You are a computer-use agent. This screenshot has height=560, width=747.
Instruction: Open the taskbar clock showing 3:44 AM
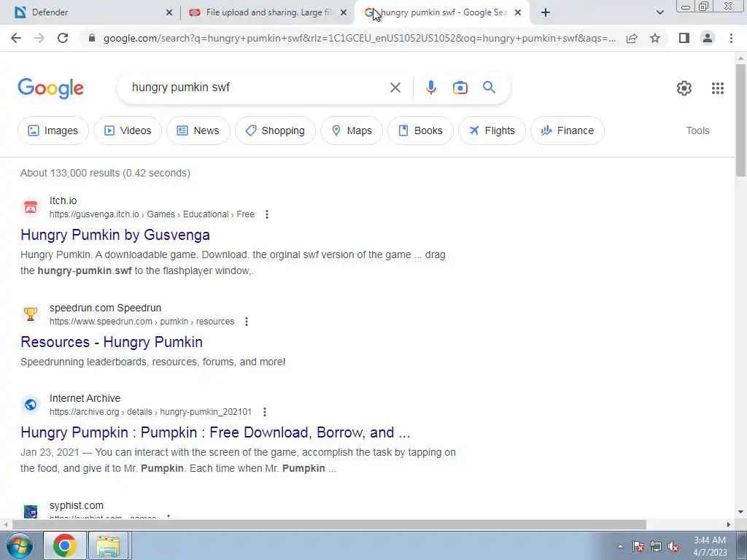pyautogui.click(x=710, y=546)
